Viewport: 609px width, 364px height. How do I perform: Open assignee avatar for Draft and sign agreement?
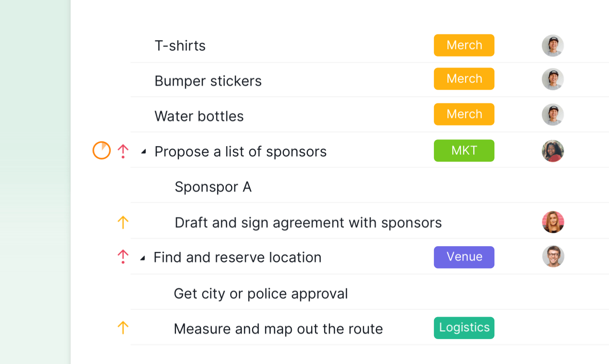[x=553, y=222]
